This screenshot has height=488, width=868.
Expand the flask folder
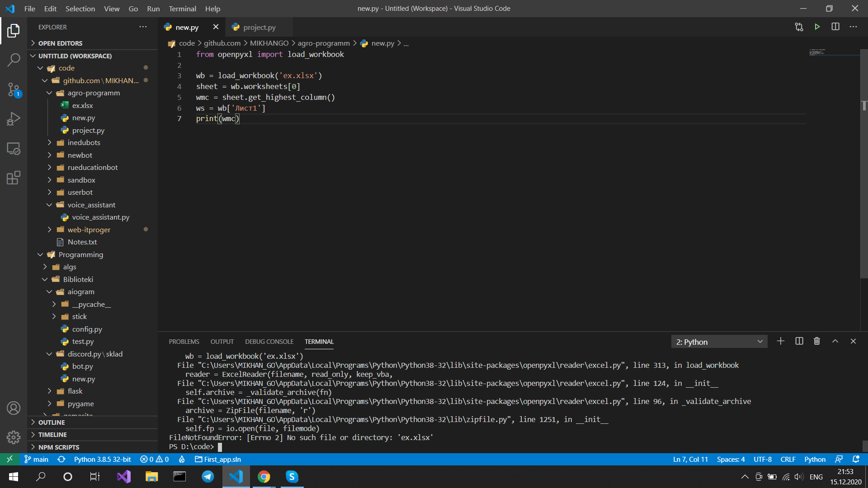93,391
